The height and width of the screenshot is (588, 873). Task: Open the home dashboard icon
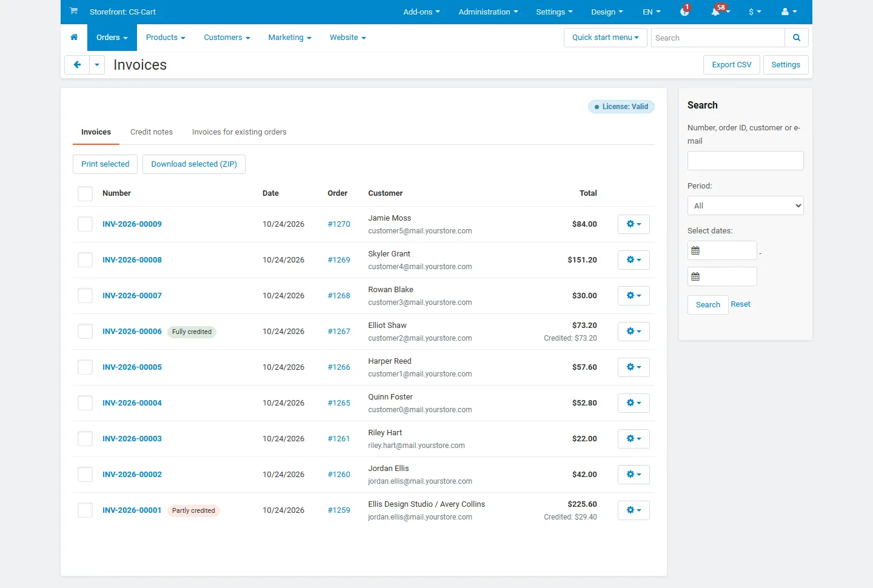coord(74,38)
